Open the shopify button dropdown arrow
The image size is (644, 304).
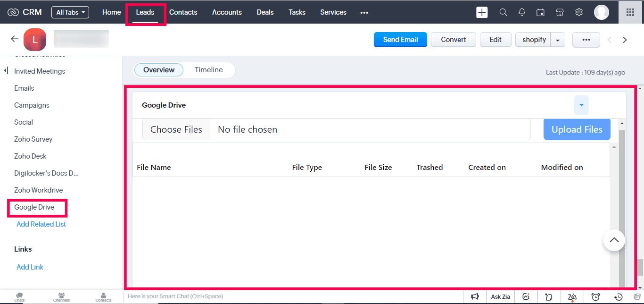[x=558, y=40]
